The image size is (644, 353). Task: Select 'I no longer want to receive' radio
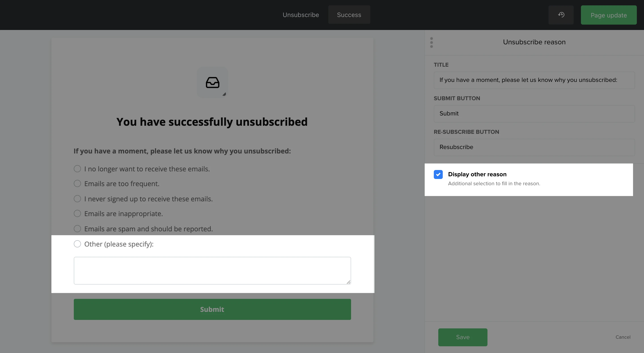pos(77,169)
